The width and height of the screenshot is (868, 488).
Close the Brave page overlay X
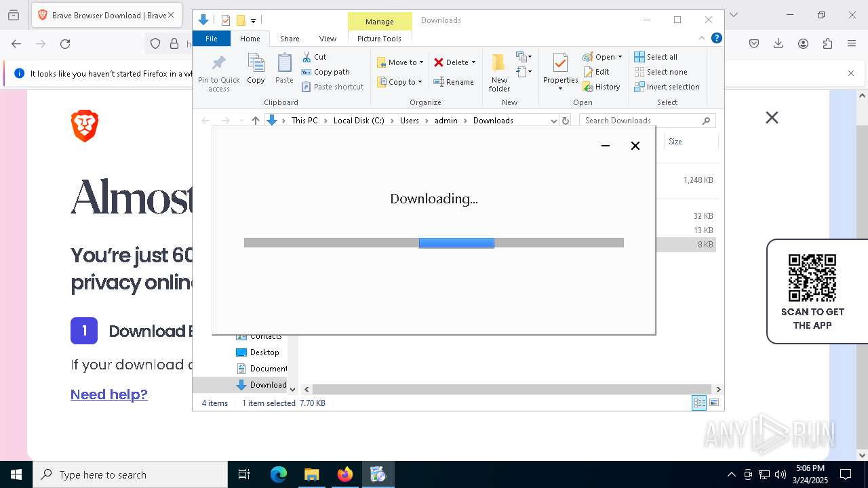772,118
